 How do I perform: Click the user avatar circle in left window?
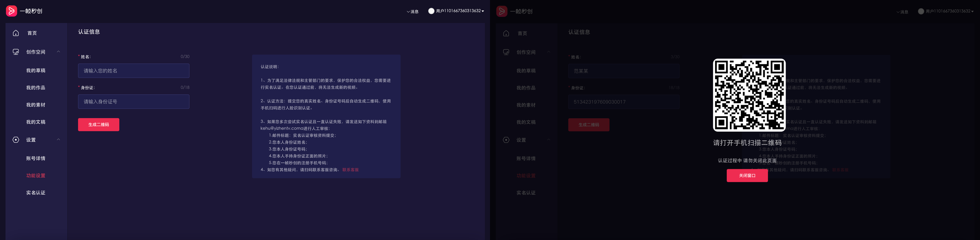(431, 11)
